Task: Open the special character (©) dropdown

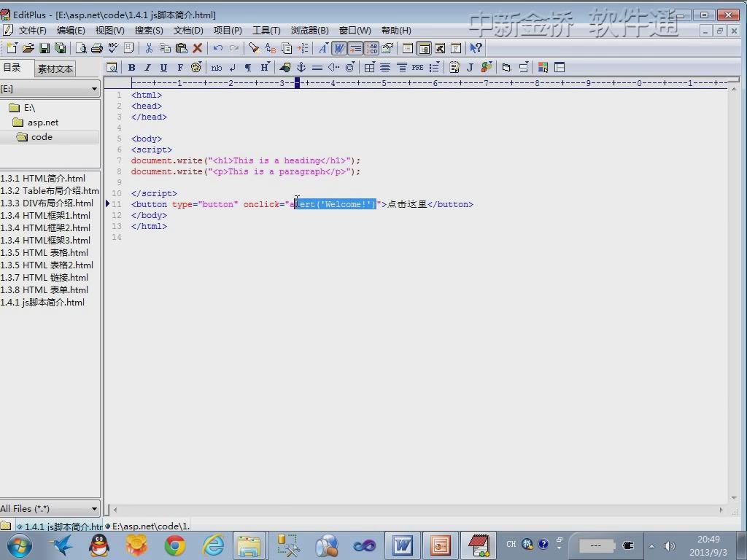Action: pyautogui.click(x=349, y=68)
